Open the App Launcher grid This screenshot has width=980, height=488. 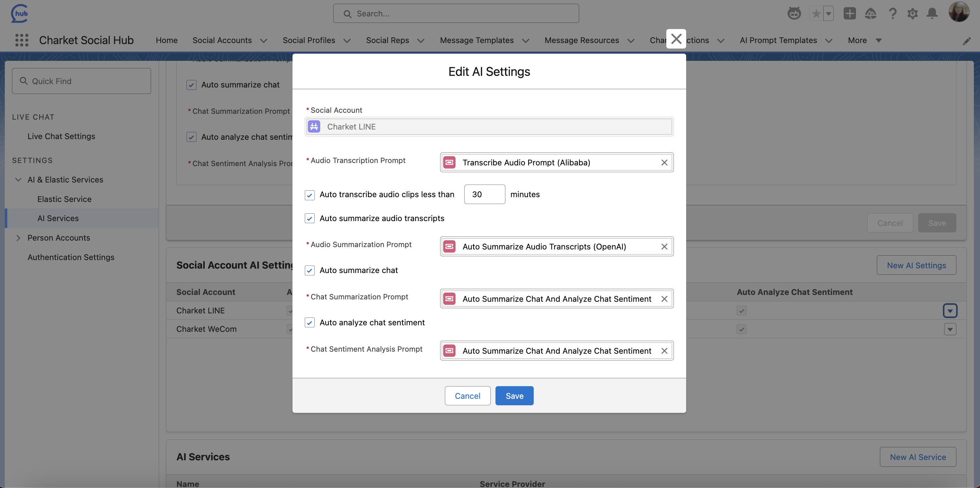22,40
